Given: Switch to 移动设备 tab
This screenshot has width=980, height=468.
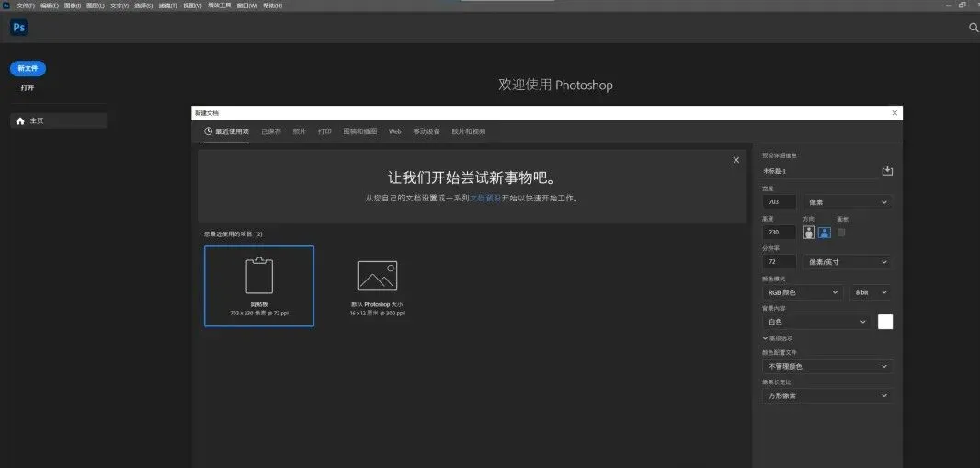Looking at the screenshot, I should pyautogui.click(x=427, y=131).
